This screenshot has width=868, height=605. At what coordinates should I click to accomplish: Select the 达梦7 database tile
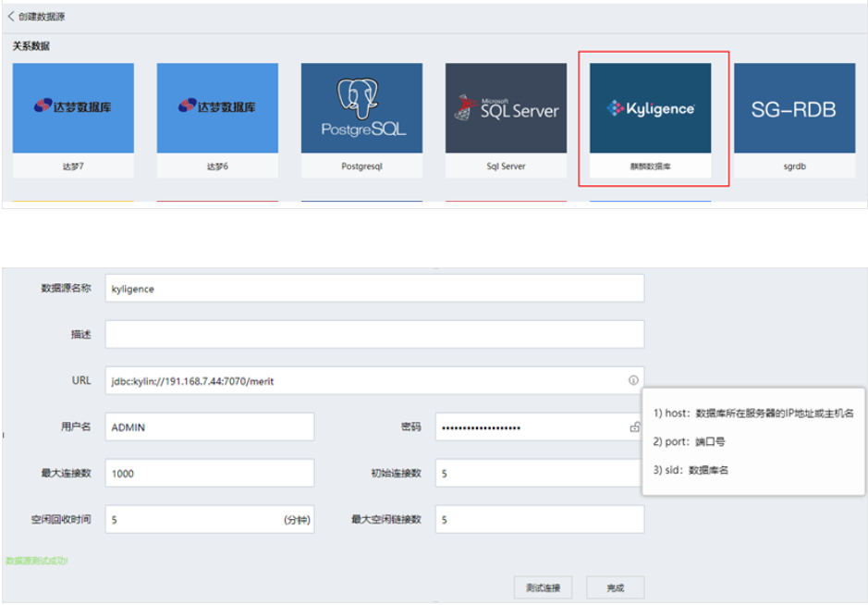[x=73, y=120]
